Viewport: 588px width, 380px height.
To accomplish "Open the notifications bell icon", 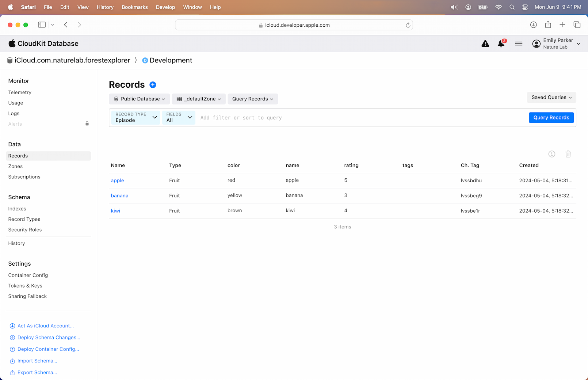I will coord(501,44).
